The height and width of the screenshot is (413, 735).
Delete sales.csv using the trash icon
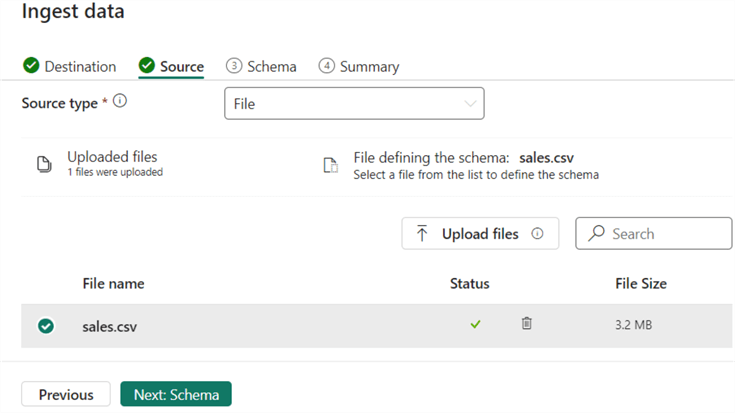[x=526, y=323]
